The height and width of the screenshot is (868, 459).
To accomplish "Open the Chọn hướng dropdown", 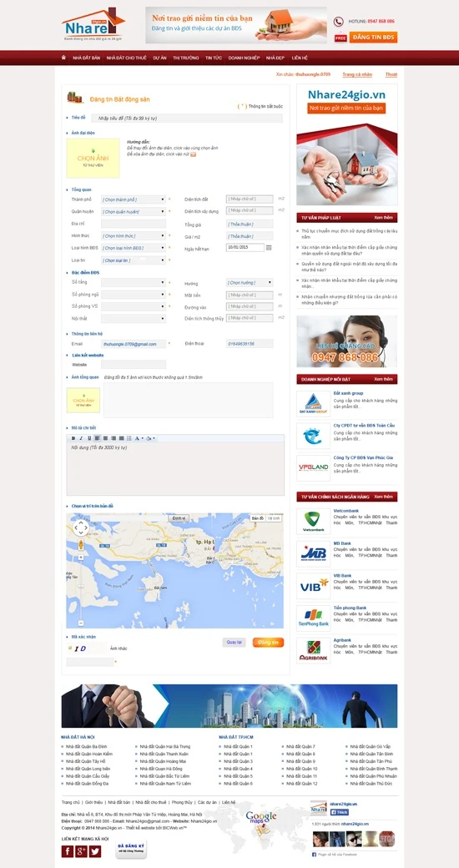I will (x=250, y=282).
